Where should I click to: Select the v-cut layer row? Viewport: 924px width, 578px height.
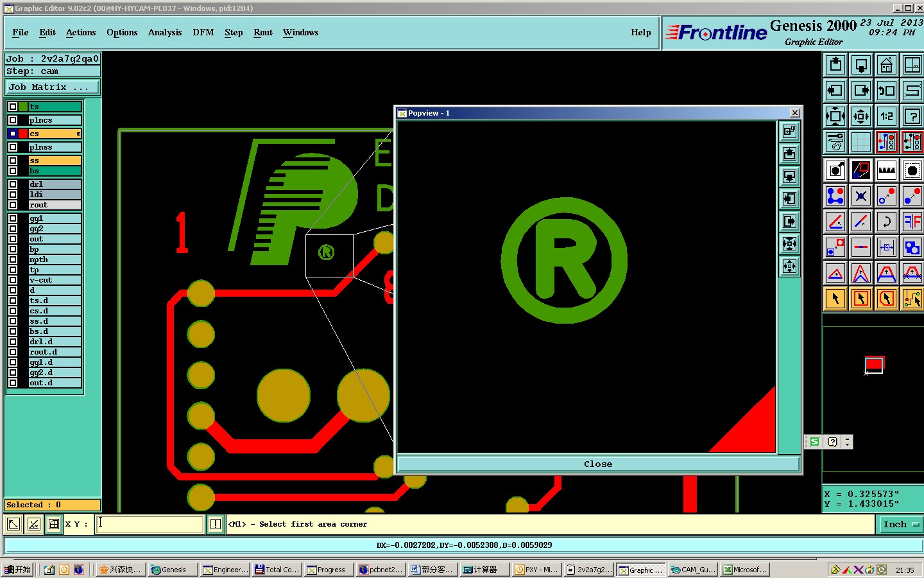point(55,280)
